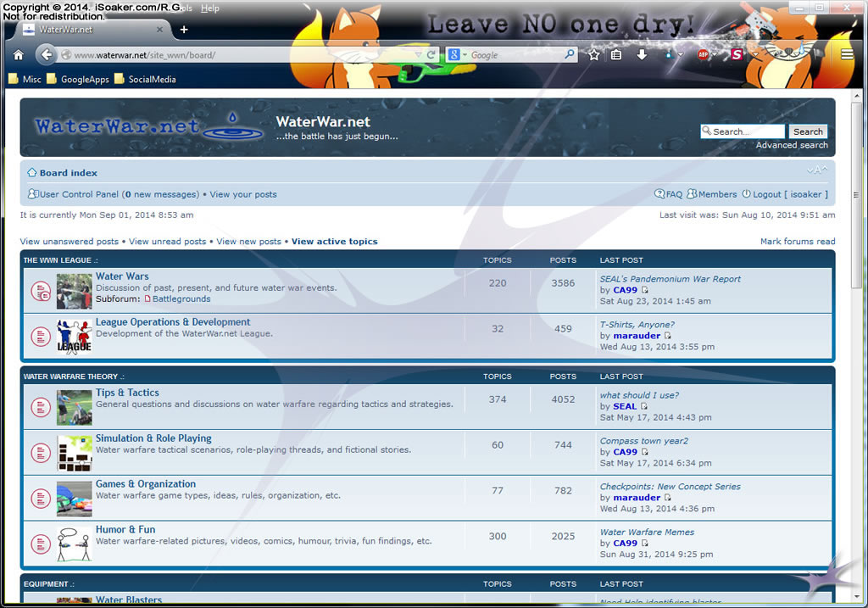Click the Simulation & Role Playing status icon
This screenshot has height=608, width=868.
[x=41, y=453]
